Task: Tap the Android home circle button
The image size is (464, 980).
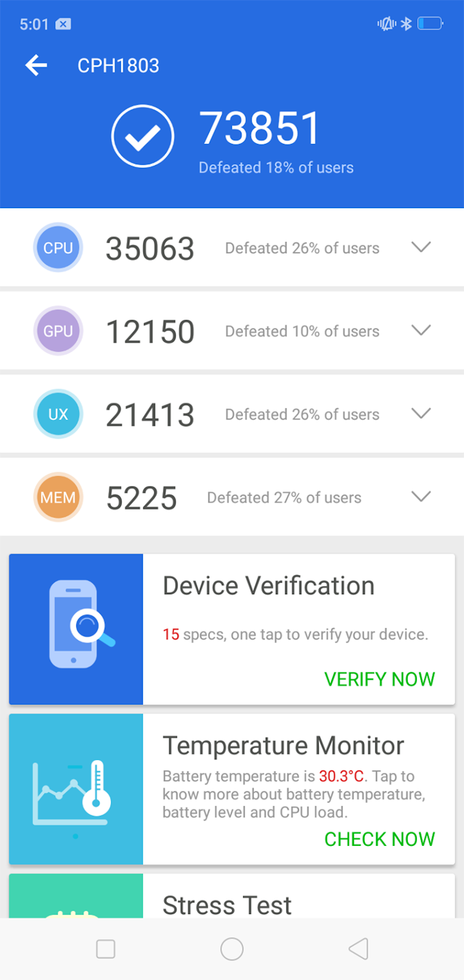Action: coord(232,949)
